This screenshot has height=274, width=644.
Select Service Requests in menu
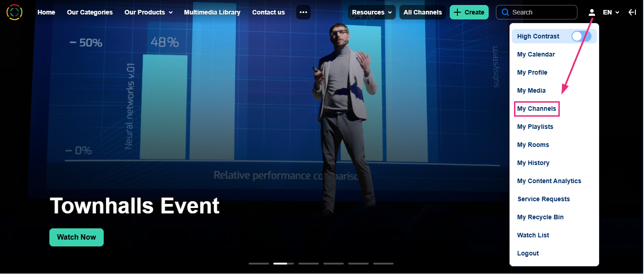(543, 199)
